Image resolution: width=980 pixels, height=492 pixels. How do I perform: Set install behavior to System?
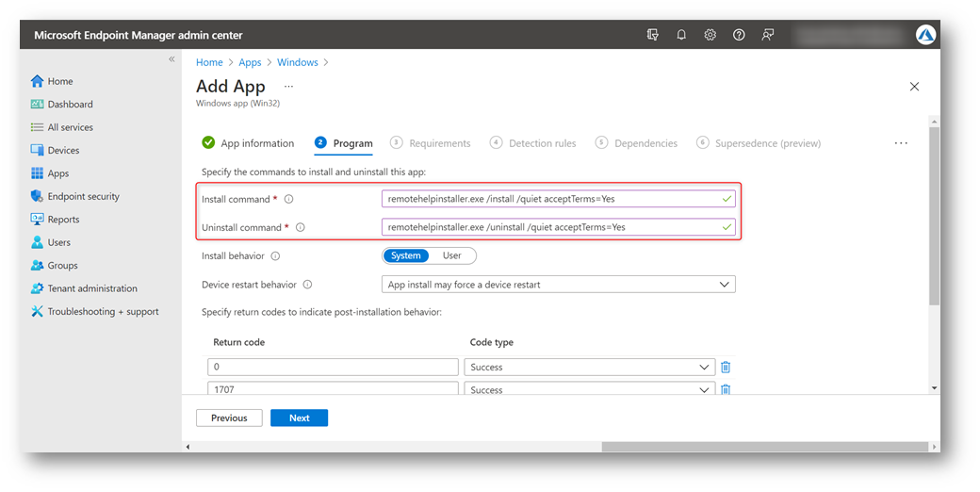pos(406,255)
